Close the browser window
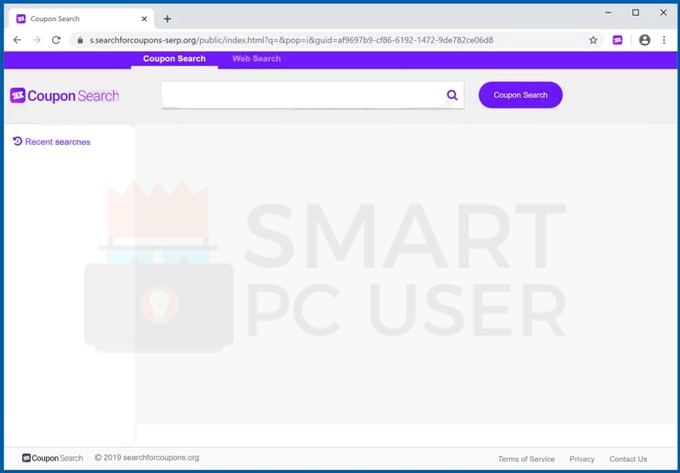Viewport: 680px width, 473px height. click(663, 13)
